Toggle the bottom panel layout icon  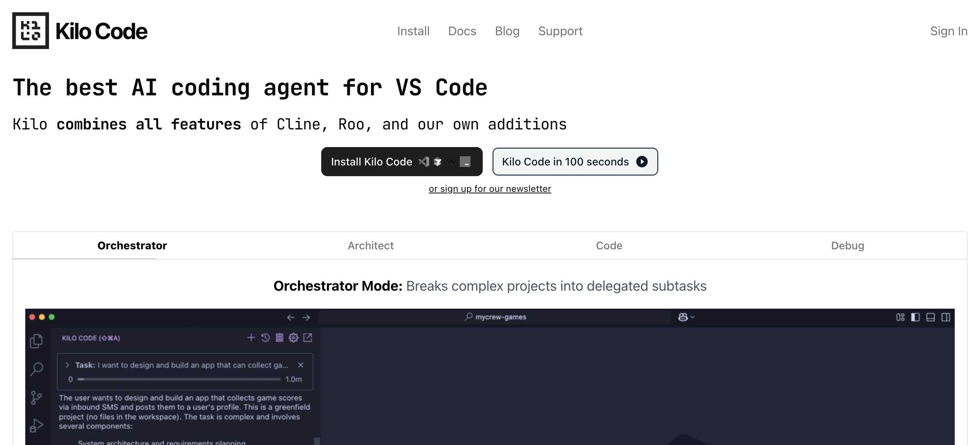931,317
